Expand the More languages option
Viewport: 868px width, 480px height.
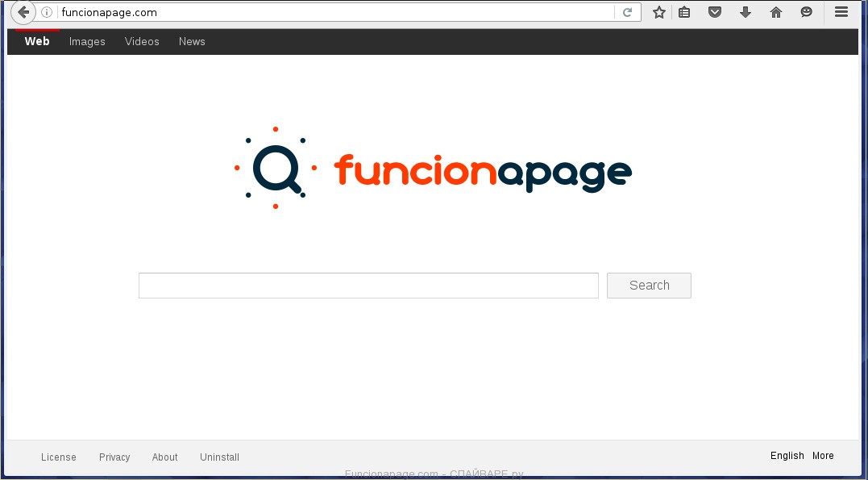[x=823, y=456]
